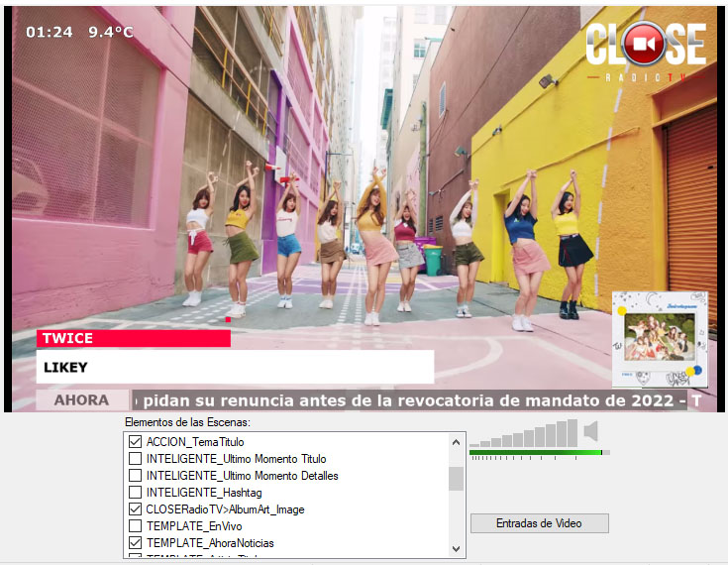Check the TEMPLATE_EnVivo checkbox
This screenshot has height=565, width=728.
(x=135, y=525)
